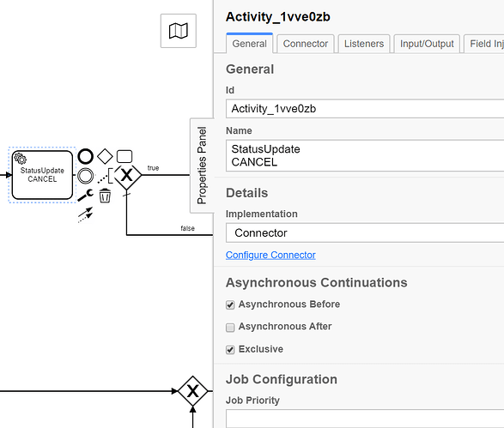This screenshot has height=428, width=504.
Task: Delete the element with the trash icon
Action: click(105, 196)
